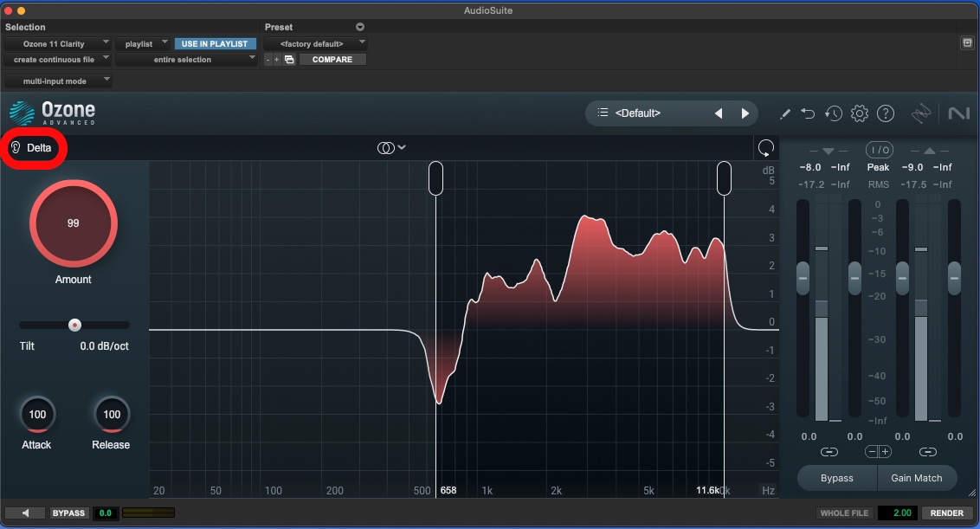Go to the next Ozone preset
This screenshot has width=980, height=529.
tap(745, 113)
